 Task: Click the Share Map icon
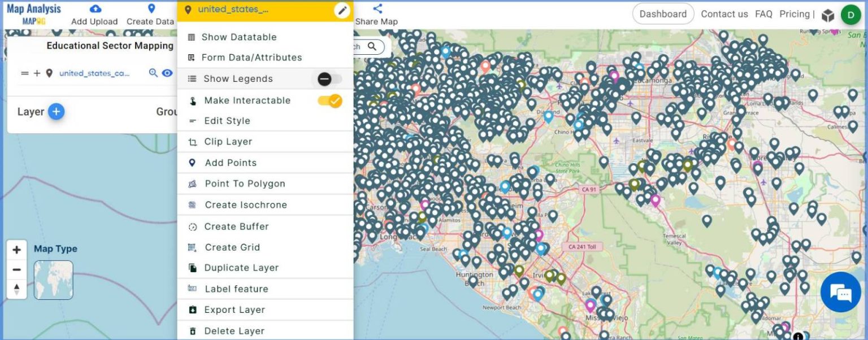click(x=376, y=8)
